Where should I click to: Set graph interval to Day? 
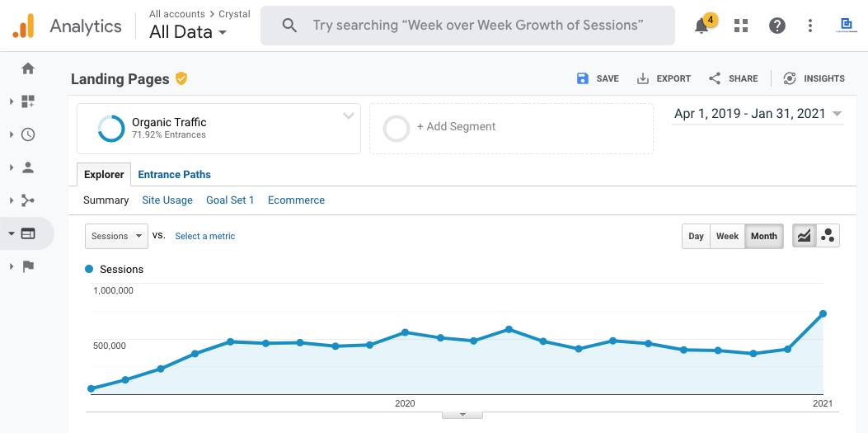tap(696, 236)
